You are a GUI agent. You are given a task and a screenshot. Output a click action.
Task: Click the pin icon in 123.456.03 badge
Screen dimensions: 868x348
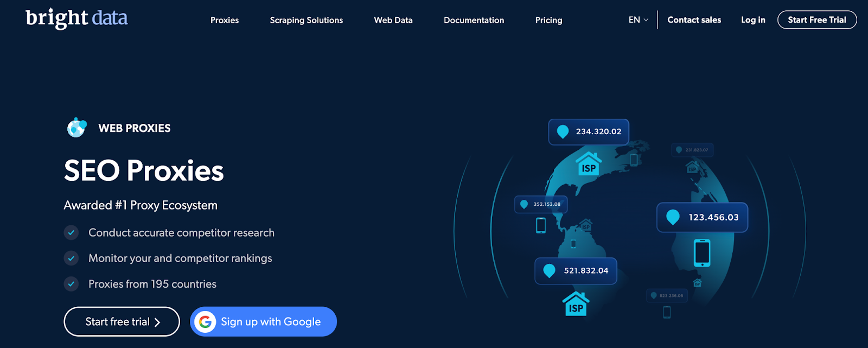[x=673, y=217]
